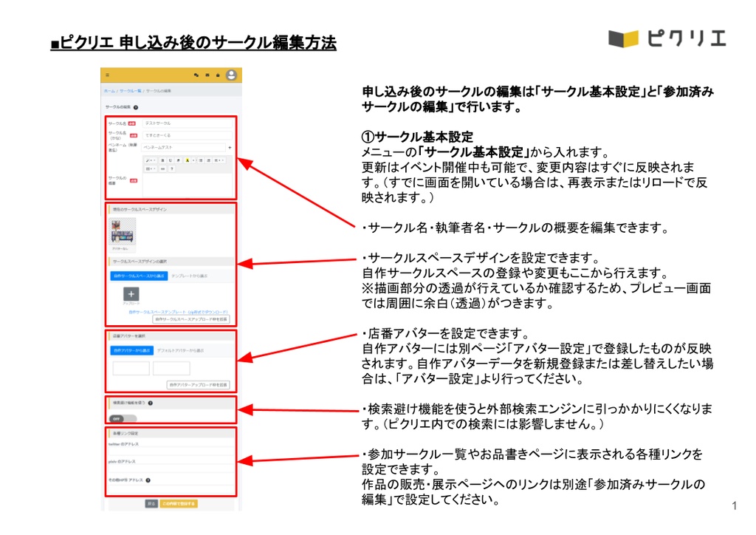This screenshot has width=756, height=535.
Task: Click the gray 戻る button
Action: [x=151, y=504]
